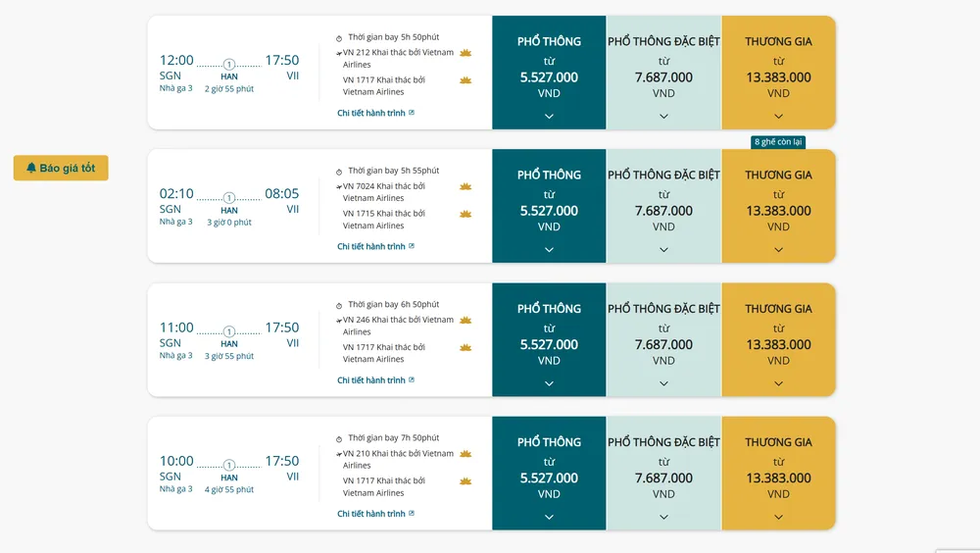Click the stopover circle icon on the 02:10 flight
Image resolution: width=980 pixels, height=553 pixels.
coord(229,197)
